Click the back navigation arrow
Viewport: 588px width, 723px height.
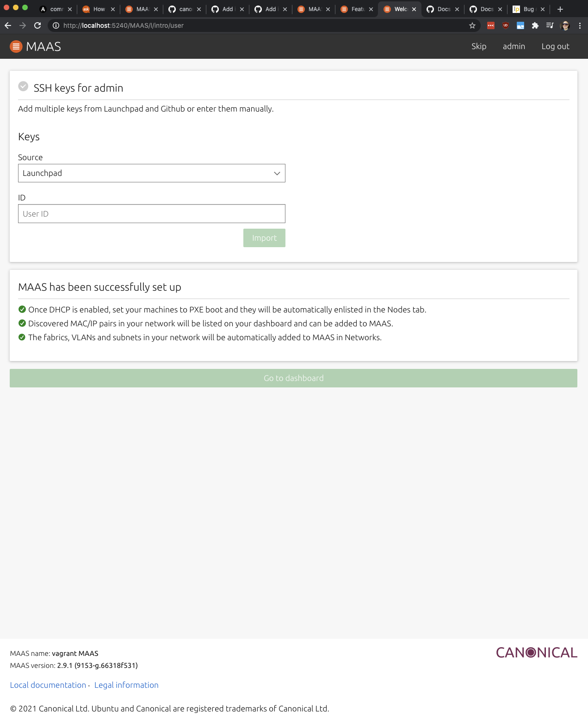click(x=8, y=25)
